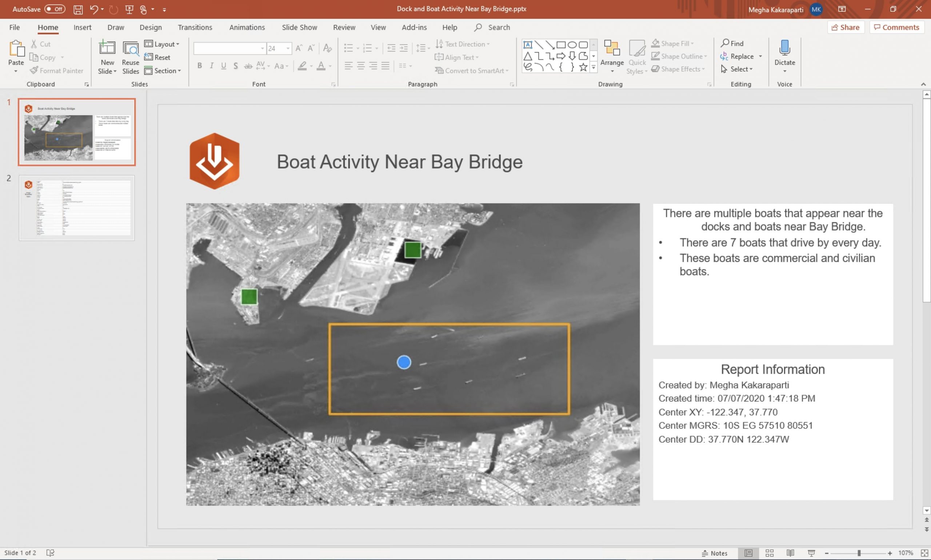The width and height of the screenshot is (931, 560).
Task: Toggle the Notes pane
Action: point(714,553)
